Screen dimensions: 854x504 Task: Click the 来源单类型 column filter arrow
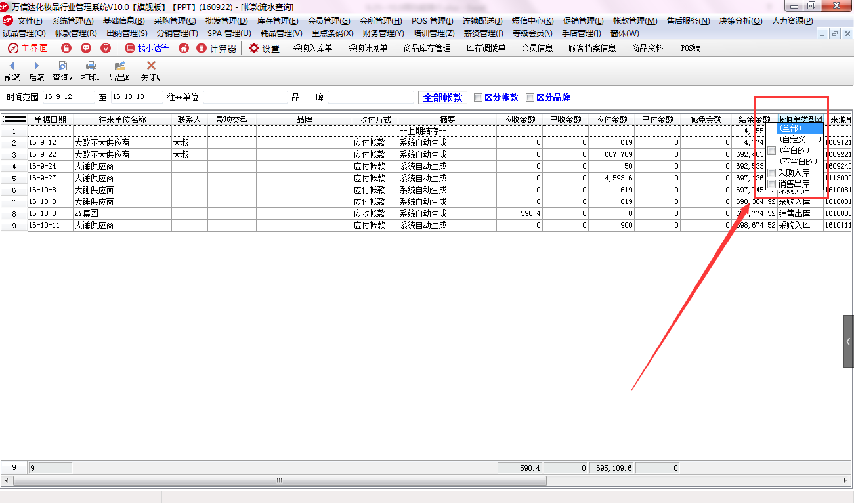818,119
